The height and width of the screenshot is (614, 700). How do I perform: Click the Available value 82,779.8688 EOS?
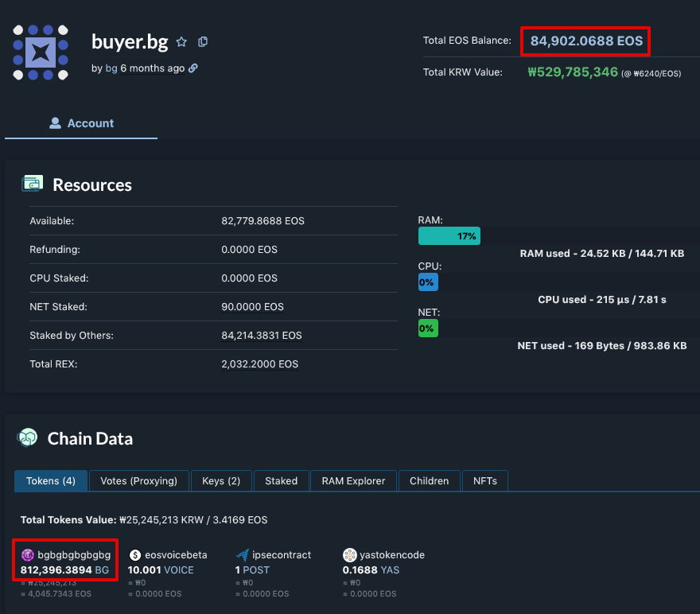[x=263, y=221]
